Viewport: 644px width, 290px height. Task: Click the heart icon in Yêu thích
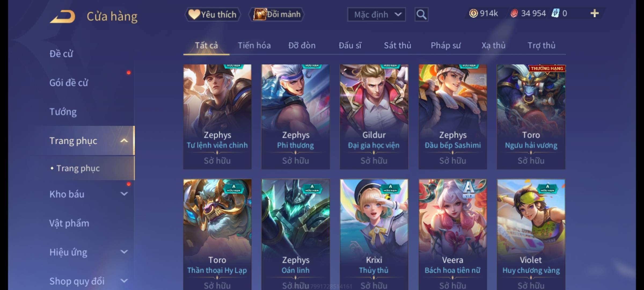pos(194,14)
